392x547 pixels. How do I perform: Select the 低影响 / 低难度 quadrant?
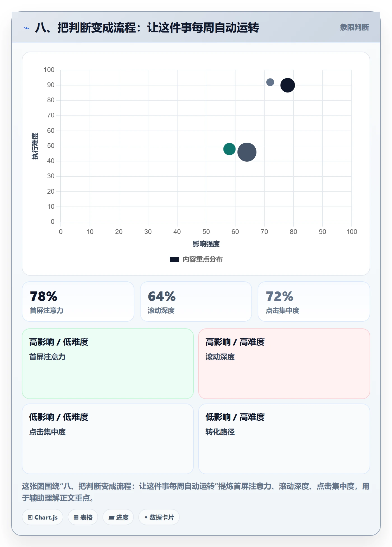(x=108, y=439)
